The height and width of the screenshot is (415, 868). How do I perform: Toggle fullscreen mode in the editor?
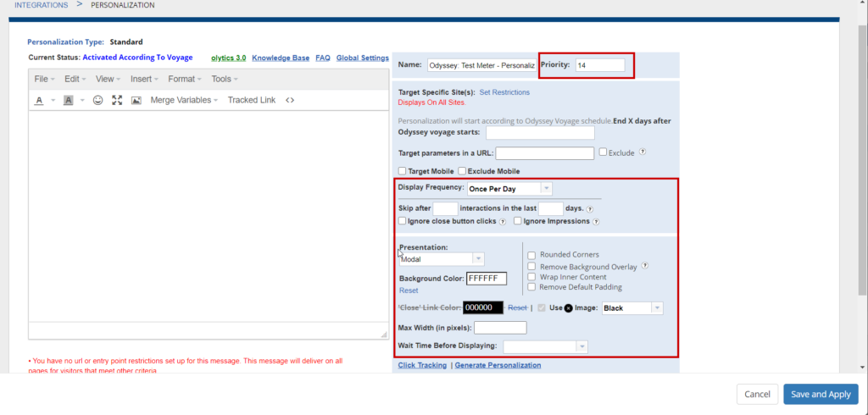pyautogui.click(x=117, y=100)
